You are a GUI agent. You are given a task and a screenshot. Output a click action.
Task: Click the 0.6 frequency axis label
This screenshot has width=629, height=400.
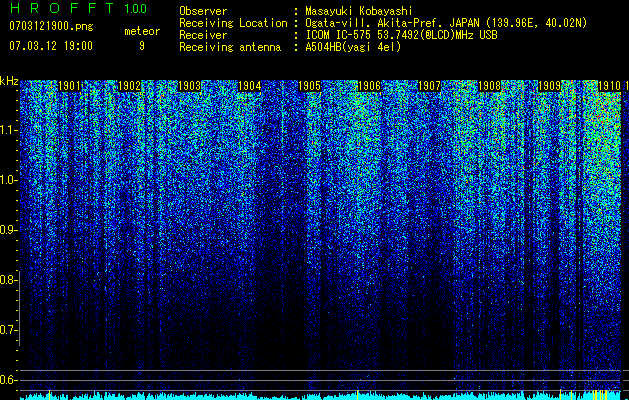tap(7, 380)
